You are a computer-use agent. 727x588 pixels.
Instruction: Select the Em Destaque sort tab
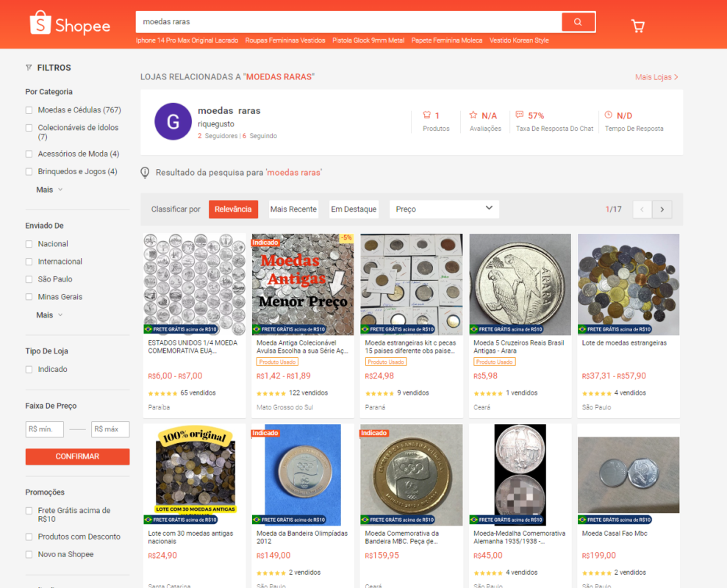point(354,209)
